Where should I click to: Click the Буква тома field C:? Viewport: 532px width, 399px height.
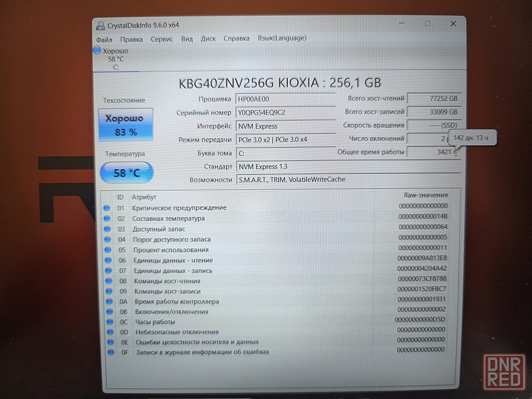285,153
